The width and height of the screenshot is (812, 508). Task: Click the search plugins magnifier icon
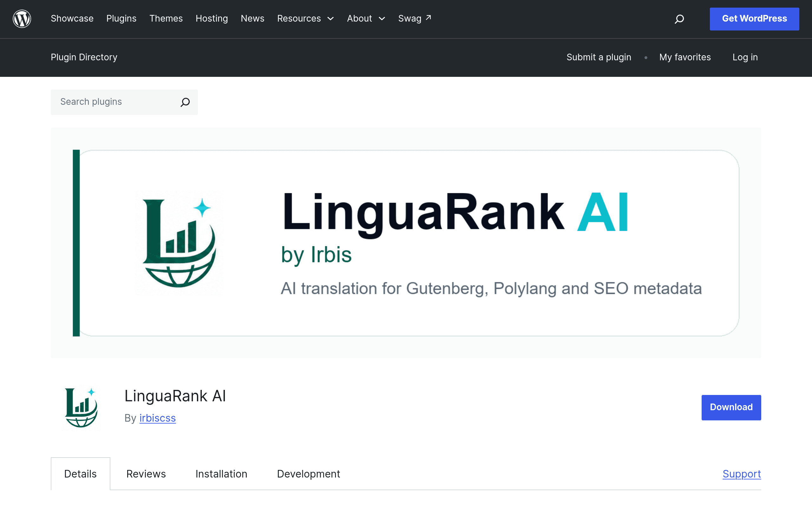[185, 102]
